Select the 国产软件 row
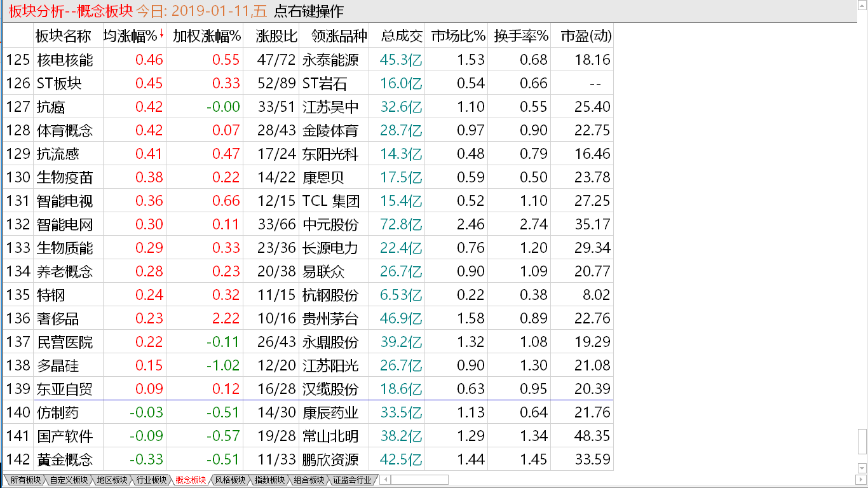The height and width of the screenshot is (488, 868). tap(308, 436)
